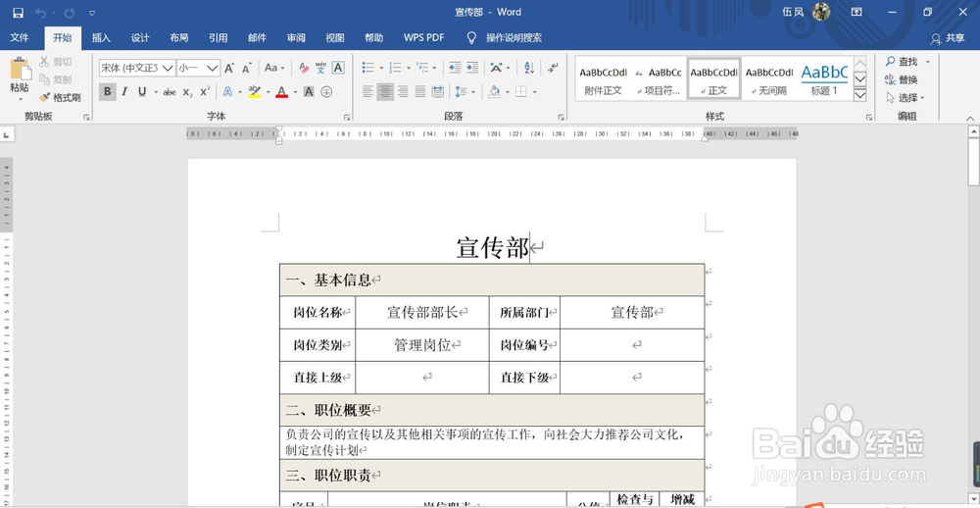Toggle Bold formatting

tap(108, 92)
